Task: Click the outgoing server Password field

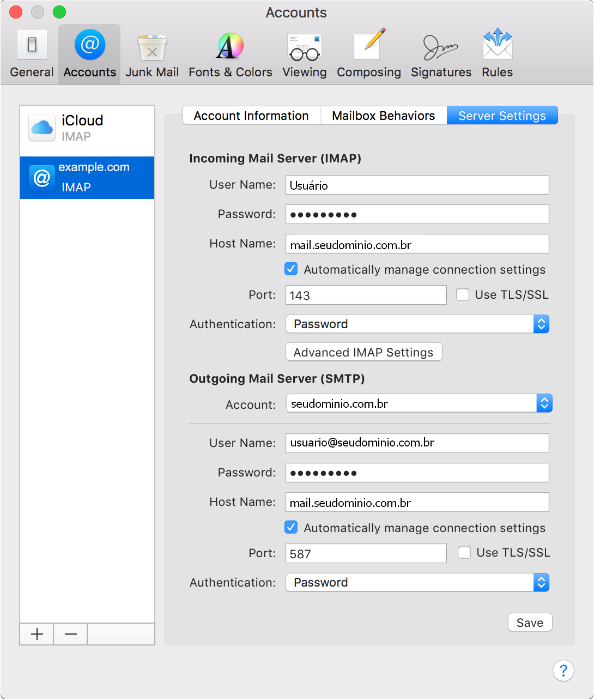Action: coord(417,473)
